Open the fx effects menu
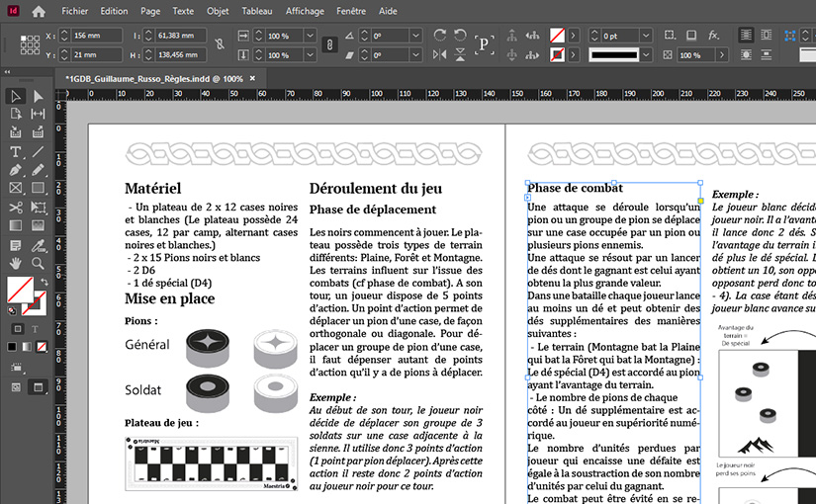The height and width of the screenshot is (504, 816). click(713, 36)
